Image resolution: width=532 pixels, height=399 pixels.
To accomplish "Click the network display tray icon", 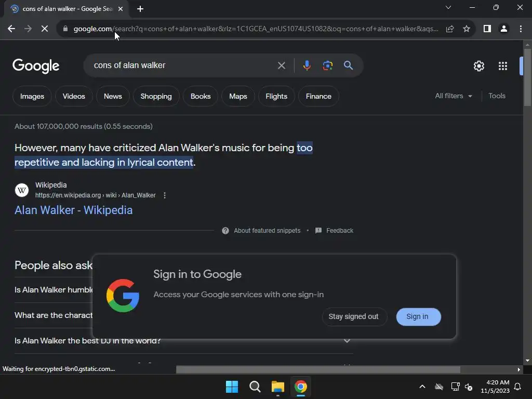I will [455, 387].
